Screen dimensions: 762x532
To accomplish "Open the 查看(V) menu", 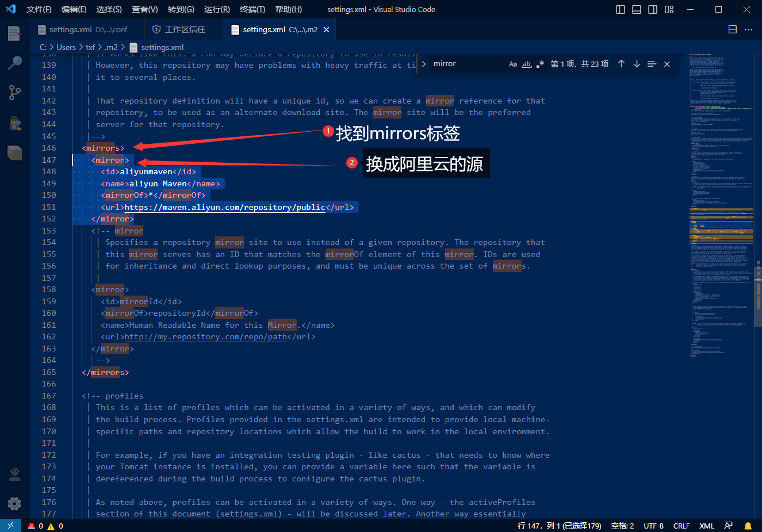I will click(144, 9).
